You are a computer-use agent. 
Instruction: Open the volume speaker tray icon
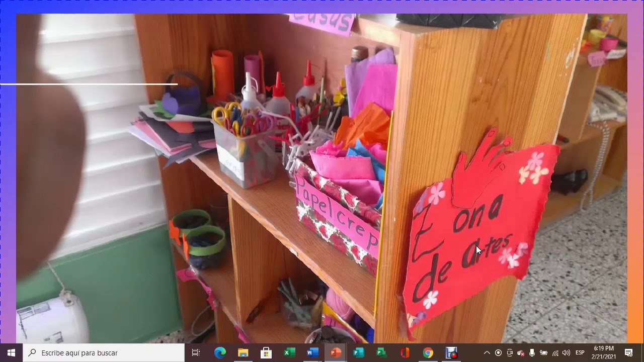pyautogui.click(x=567, y=353)
